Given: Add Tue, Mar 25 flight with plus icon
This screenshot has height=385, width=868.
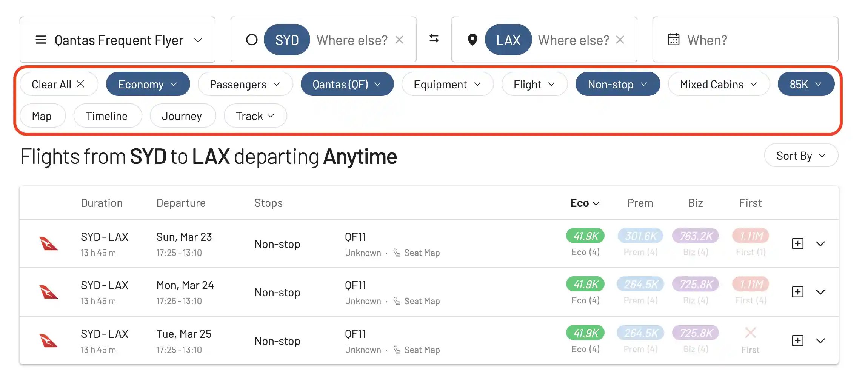Looking at the screenshot, I should [x=797, y=340].
